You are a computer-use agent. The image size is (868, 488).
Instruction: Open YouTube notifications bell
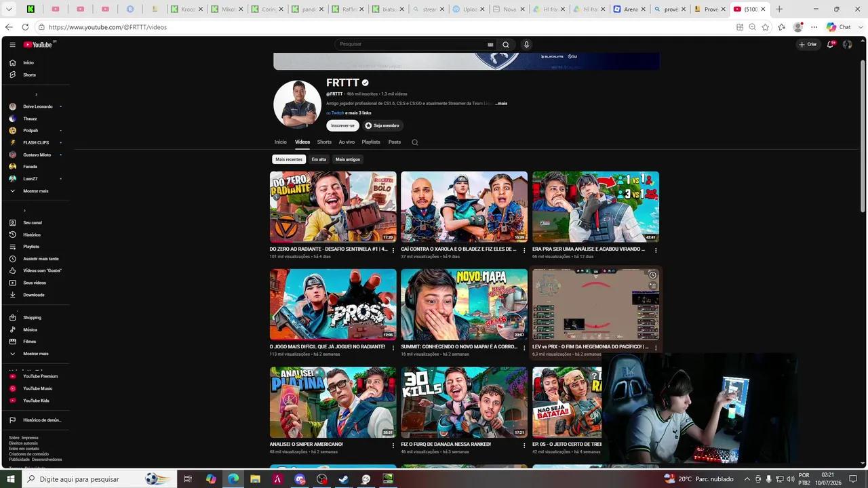(830, 45)
